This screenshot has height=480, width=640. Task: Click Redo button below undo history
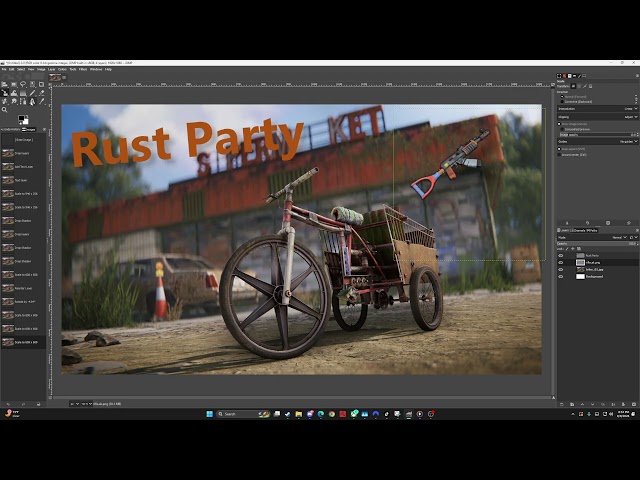(23, 404)
